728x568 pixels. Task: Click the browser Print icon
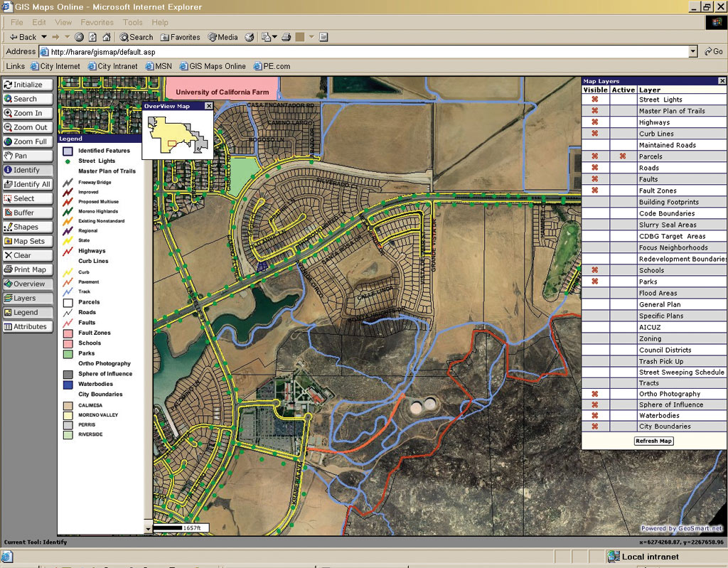287,37
